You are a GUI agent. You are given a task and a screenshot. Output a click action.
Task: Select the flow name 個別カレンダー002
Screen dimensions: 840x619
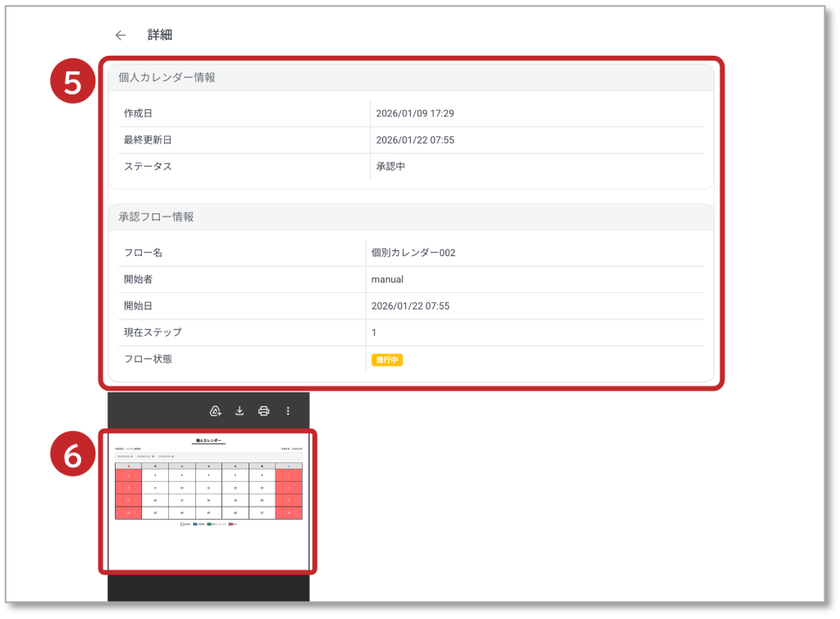tap(413, 253)
